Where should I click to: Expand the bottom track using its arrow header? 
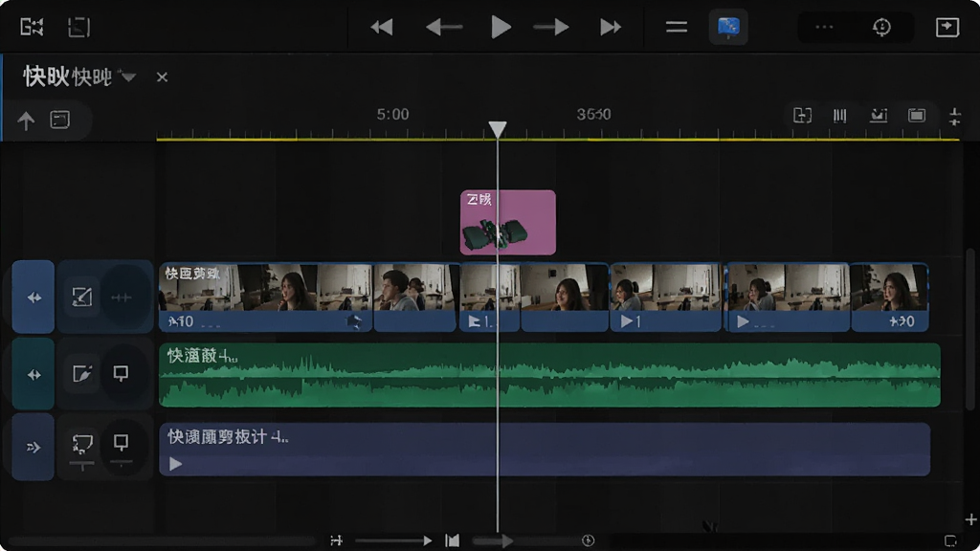coord(33,448)
